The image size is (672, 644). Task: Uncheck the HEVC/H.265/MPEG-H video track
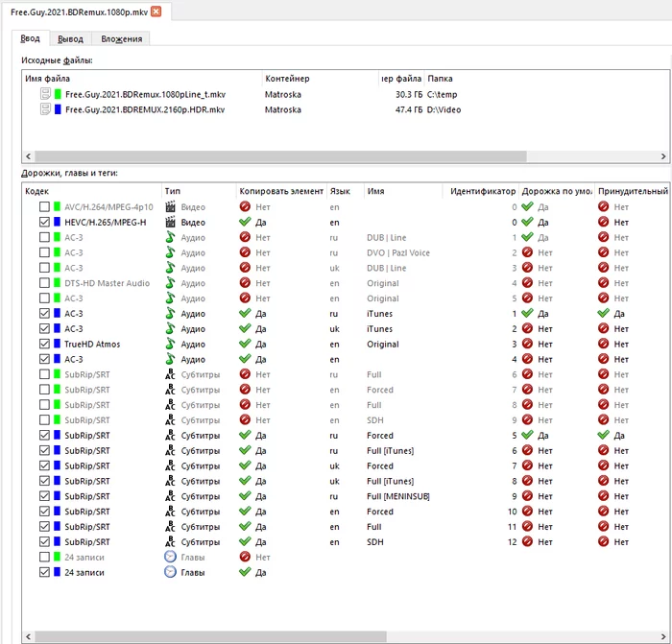[x=44, y=222]
